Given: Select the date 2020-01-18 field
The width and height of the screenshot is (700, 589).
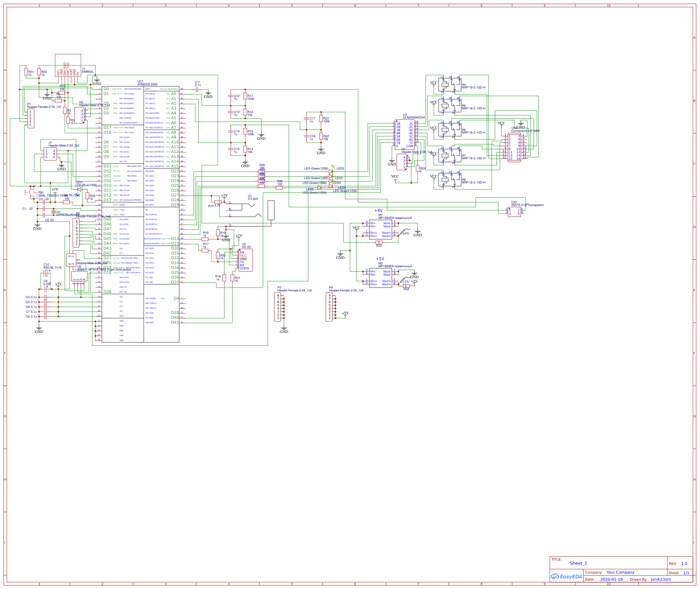Looking at the screenshot, I should 611,579.
